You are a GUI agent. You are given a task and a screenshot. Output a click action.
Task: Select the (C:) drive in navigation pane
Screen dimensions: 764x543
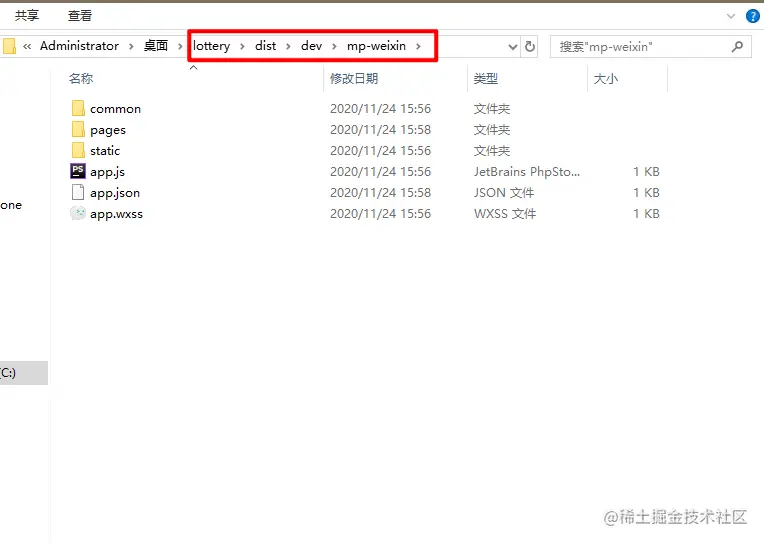click(24, 373)
